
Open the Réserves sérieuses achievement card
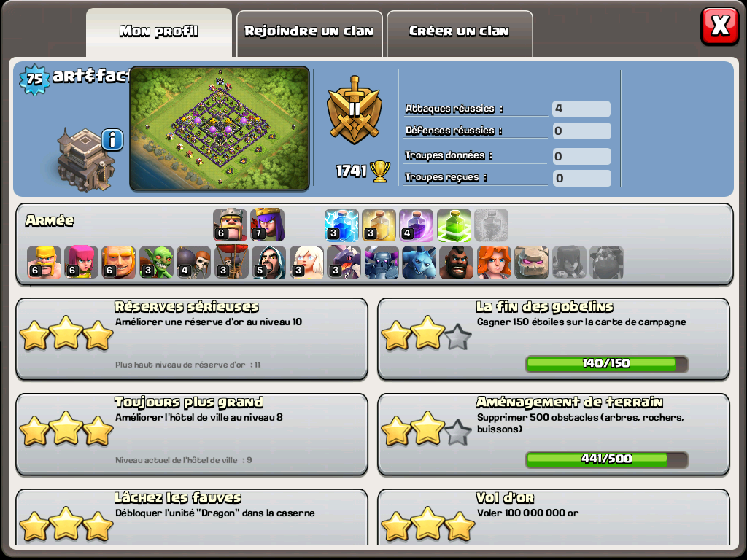[192, 339]
